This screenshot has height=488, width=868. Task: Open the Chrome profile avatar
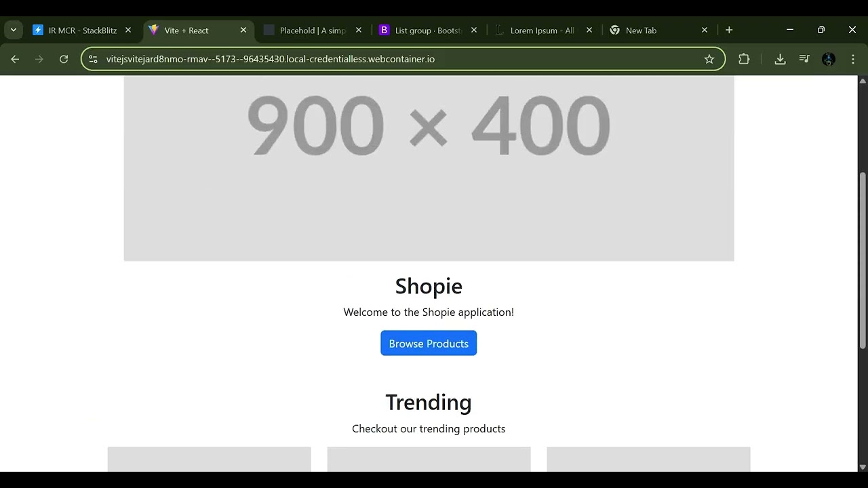pos(829,59)
